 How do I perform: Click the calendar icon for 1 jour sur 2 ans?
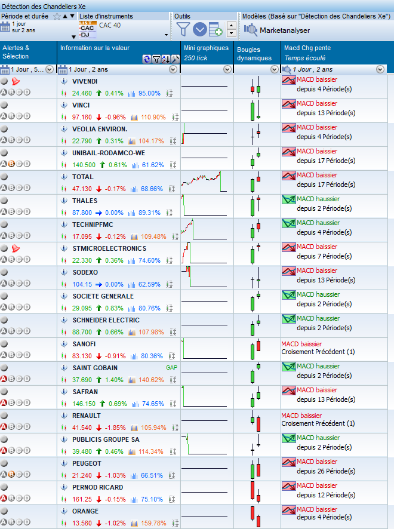5,27
